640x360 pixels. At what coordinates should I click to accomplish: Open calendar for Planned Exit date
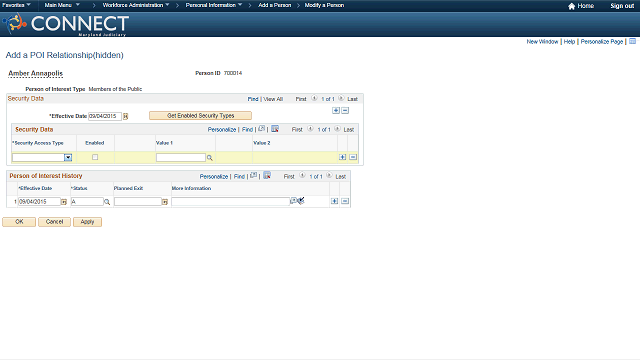pos(165,202)
